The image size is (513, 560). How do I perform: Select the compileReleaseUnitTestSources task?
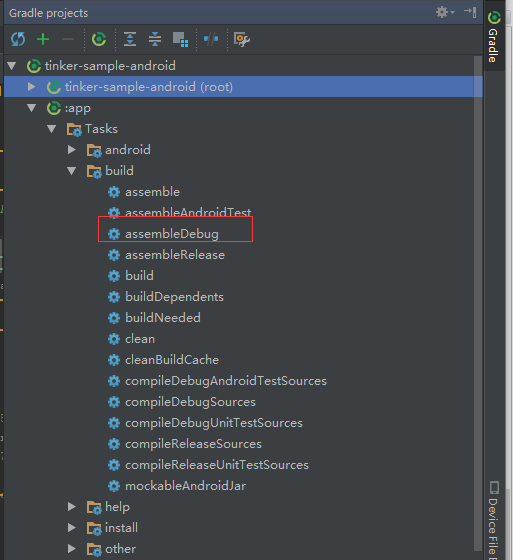[x=217, y=465]
